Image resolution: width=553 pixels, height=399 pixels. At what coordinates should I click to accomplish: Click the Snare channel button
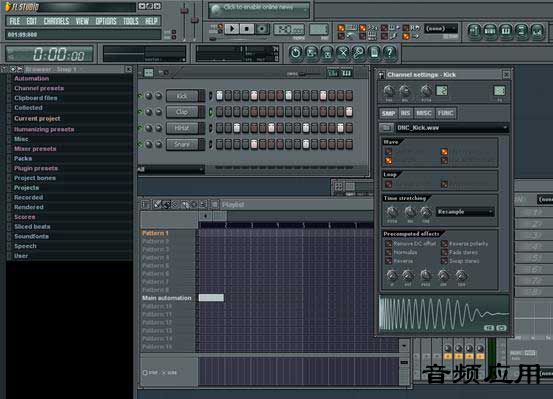pos(182,144)
